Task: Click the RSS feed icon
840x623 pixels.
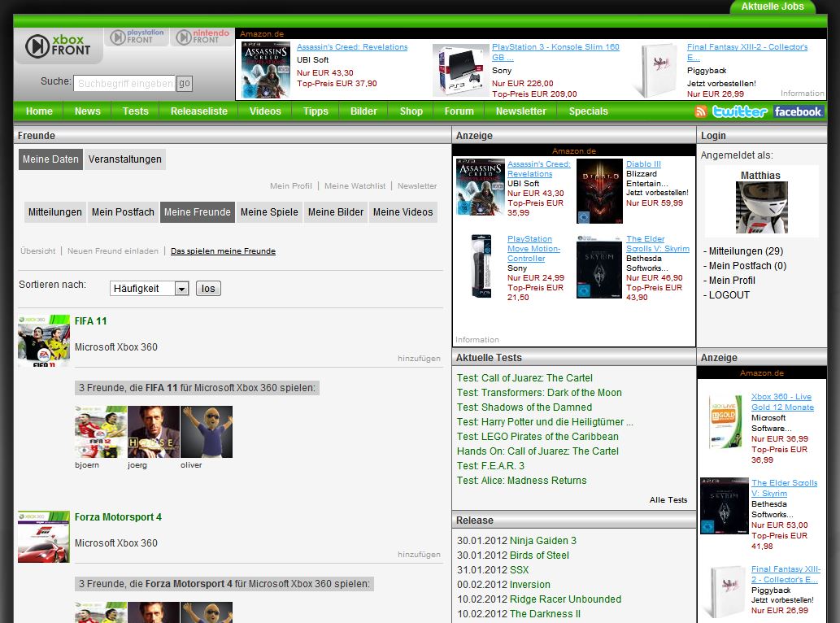Action: click(x=701, y=111)
